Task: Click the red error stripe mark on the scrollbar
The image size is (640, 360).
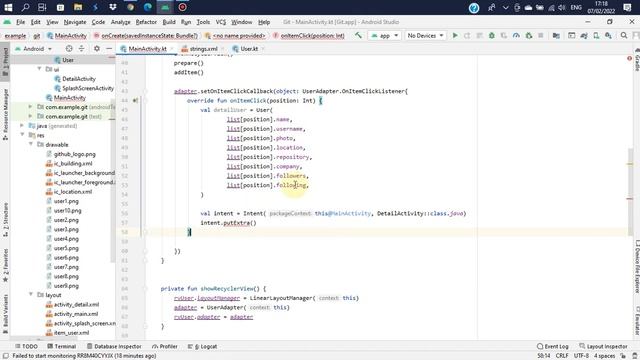Action: [x=630, y=199]
